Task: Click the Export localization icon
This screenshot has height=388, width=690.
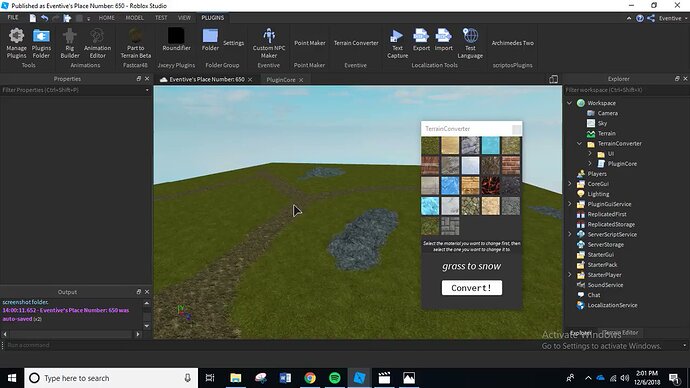Action: (421, 40)
